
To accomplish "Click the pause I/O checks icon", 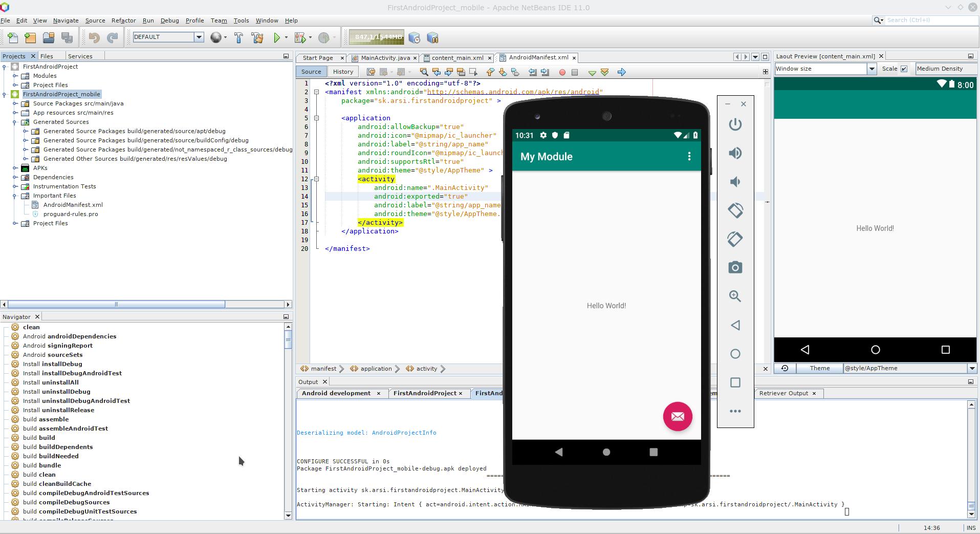I will coord(432,37).
